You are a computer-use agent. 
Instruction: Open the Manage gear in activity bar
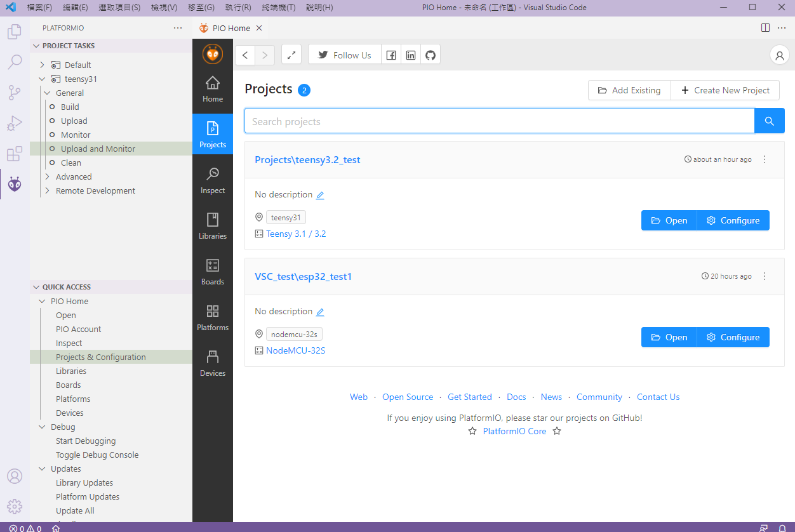point(15,507)
